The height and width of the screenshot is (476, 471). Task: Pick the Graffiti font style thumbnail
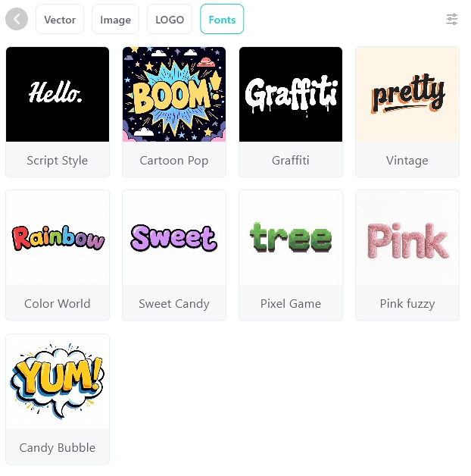(291, 95)
